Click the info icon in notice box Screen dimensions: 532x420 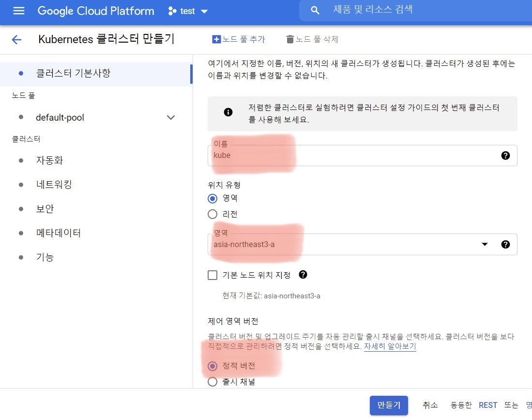pos(228,112)
